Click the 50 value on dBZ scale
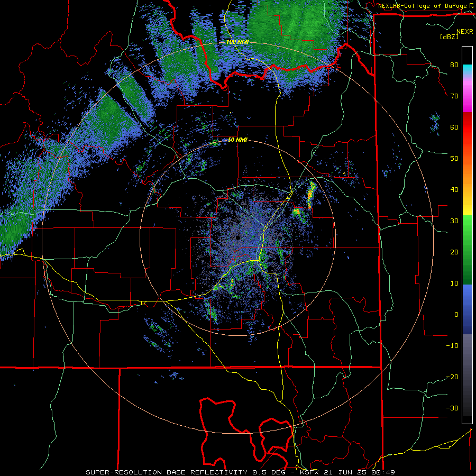The height and width of the screenshot is (476, 476). coord(454,159)
